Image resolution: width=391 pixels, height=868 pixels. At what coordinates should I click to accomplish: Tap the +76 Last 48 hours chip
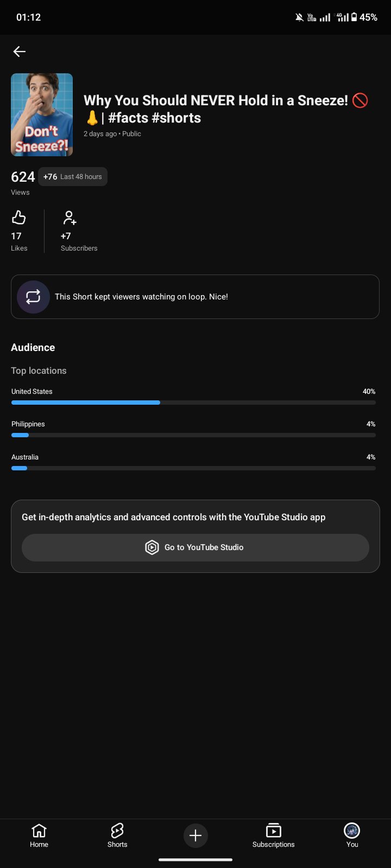click(x=73, y=177)
